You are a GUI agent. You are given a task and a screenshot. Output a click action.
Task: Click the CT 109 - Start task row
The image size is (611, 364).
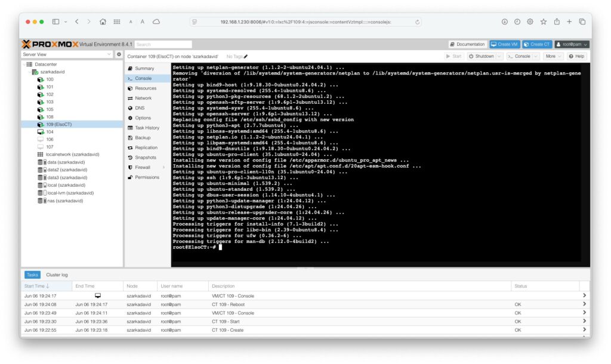(x=305, y=322)
